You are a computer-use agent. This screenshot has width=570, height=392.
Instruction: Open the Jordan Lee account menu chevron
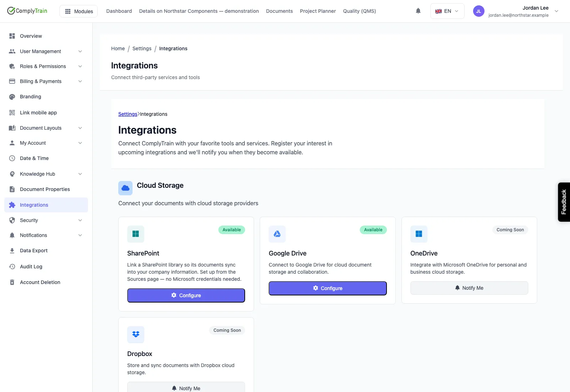click(556, 11)
